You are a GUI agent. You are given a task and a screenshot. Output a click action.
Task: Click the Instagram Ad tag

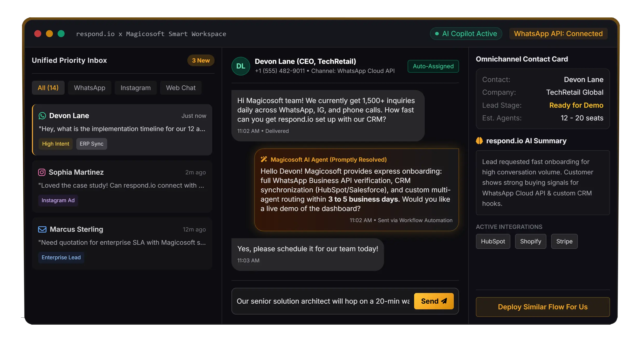pyautogui.click(x=58, y=200)
